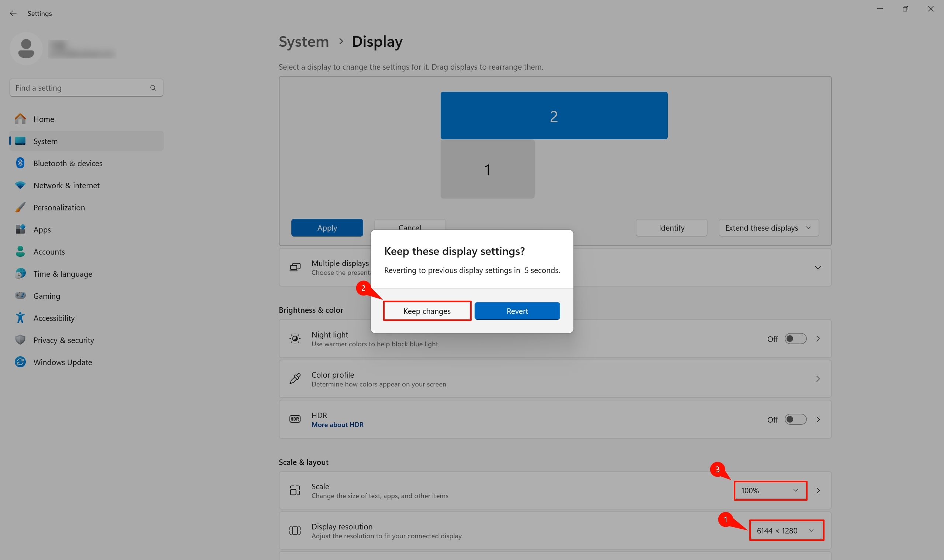Click the user profile avatar
The image size is (944, 560).
click(26, 49)
